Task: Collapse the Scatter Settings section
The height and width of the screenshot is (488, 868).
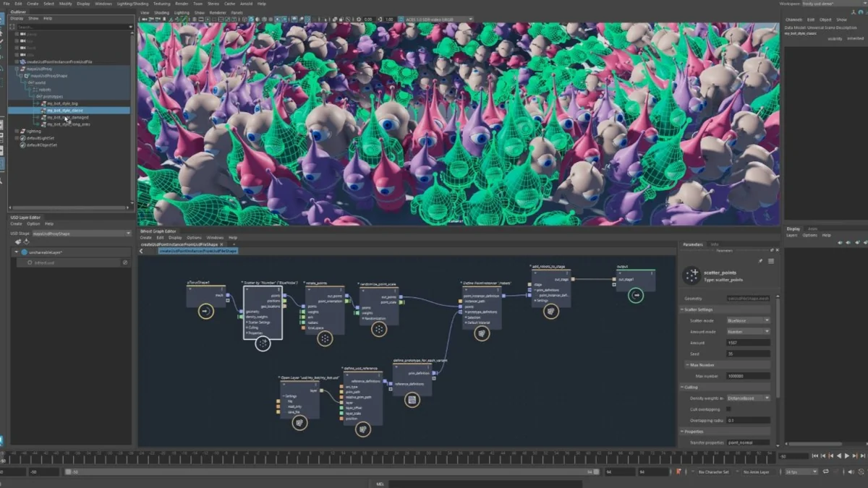Action: (x=682, y=309)
